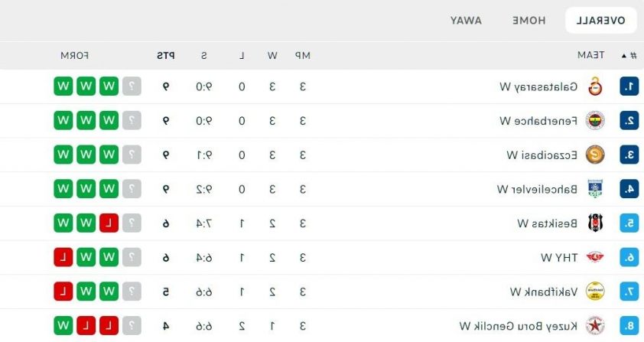The image size is (644, 342).
Task: Click the Vakifbank W team logo
Action: click(595, 292)
